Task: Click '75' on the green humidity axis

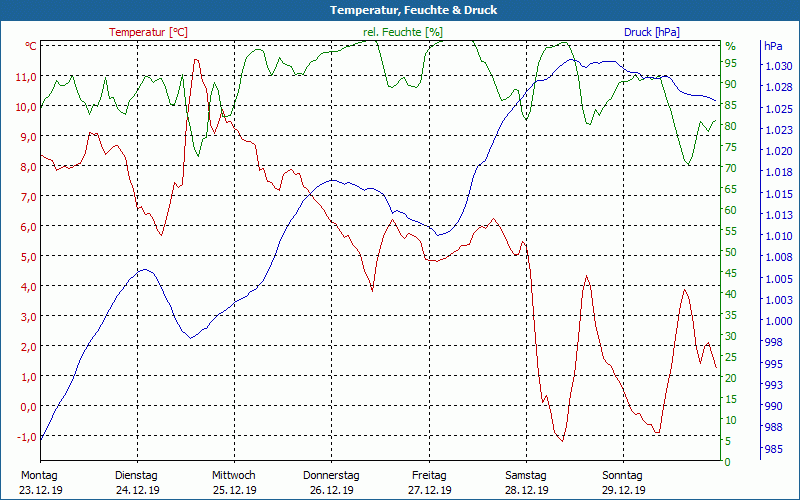Action: point(731,147)
